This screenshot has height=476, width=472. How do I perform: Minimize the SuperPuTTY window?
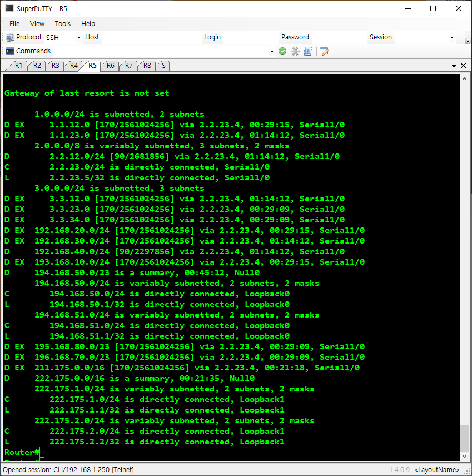(408, 8)
